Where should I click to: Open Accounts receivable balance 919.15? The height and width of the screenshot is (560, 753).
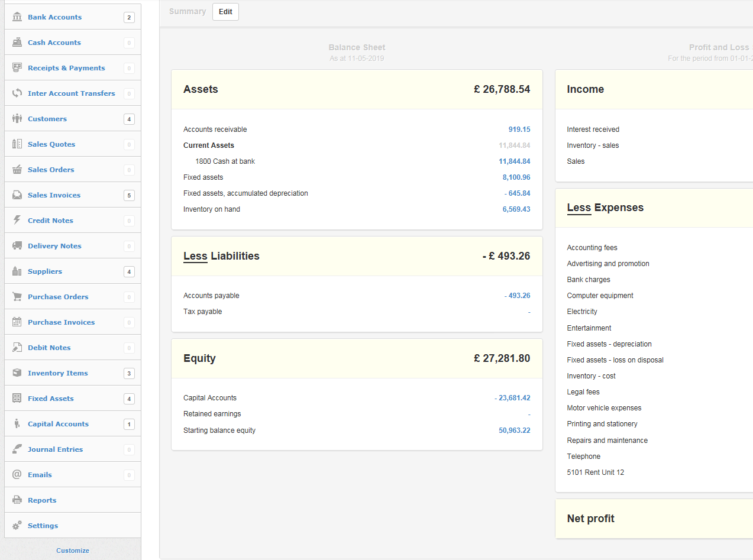click(519, 130)
